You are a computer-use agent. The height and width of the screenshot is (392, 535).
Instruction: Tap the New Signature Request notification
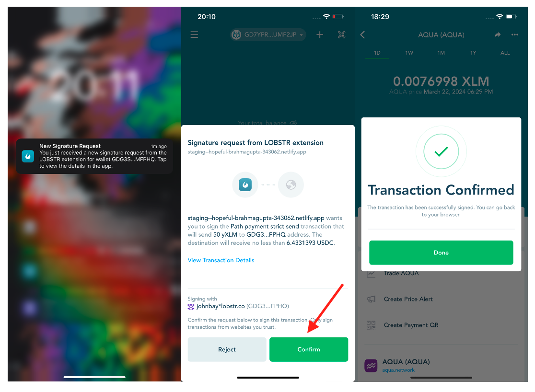94,156
